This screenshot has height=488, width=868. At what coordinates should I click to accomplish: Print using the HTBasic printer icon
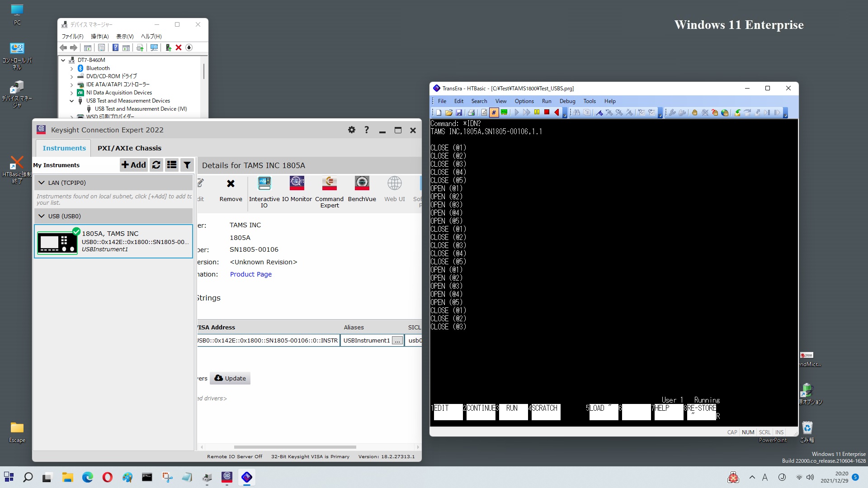(471, 113)
